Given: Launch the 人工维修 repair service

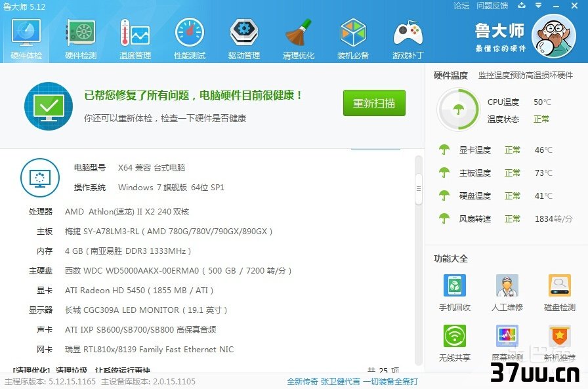Looking at the screenshot, I should pyautogui.click(x=507, y=293).
